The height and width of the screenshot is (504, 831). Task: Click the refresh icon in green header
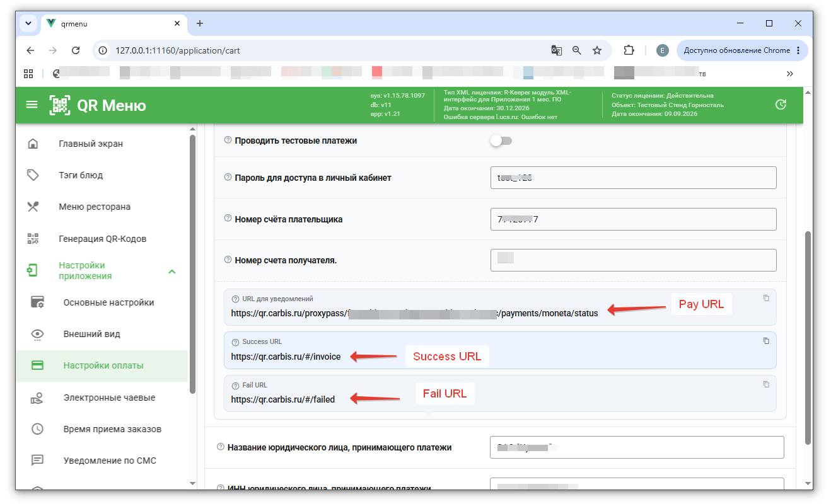point(781,105)
